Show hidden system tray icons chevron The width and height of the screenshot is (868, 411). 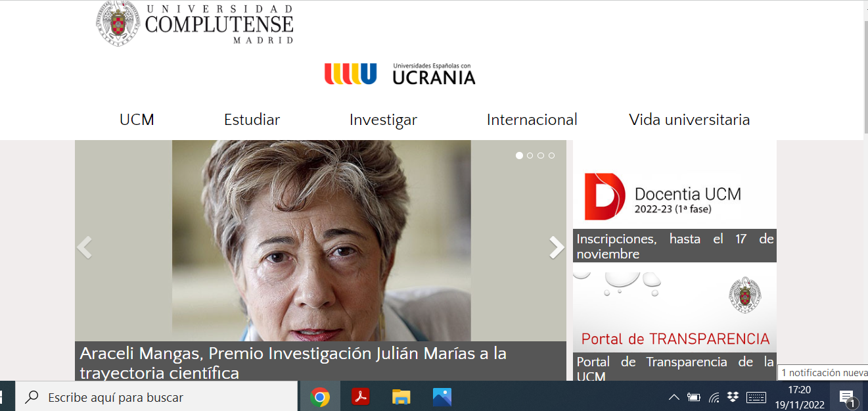pos(674,397)
